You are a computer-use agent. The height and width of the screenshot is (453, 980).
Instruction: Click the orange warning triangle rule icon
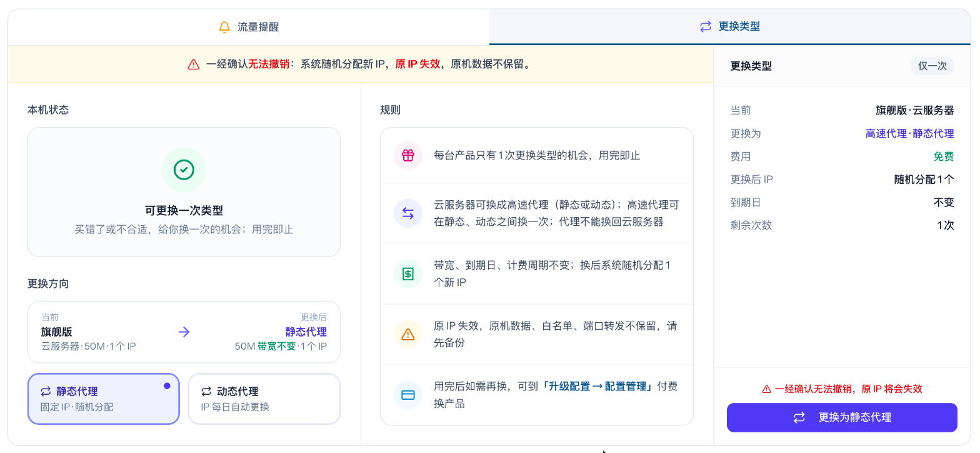(x=408, y=334)
